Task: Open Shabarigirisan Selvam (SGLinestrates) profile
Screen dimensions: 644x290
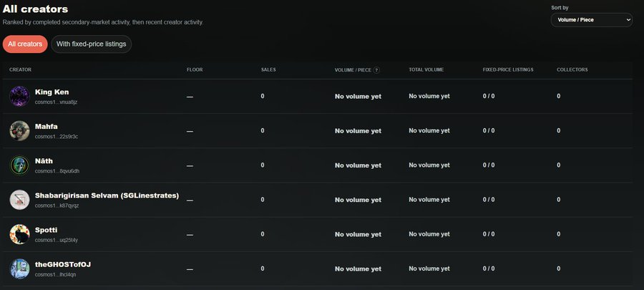Action: click(x=107, y=195)
